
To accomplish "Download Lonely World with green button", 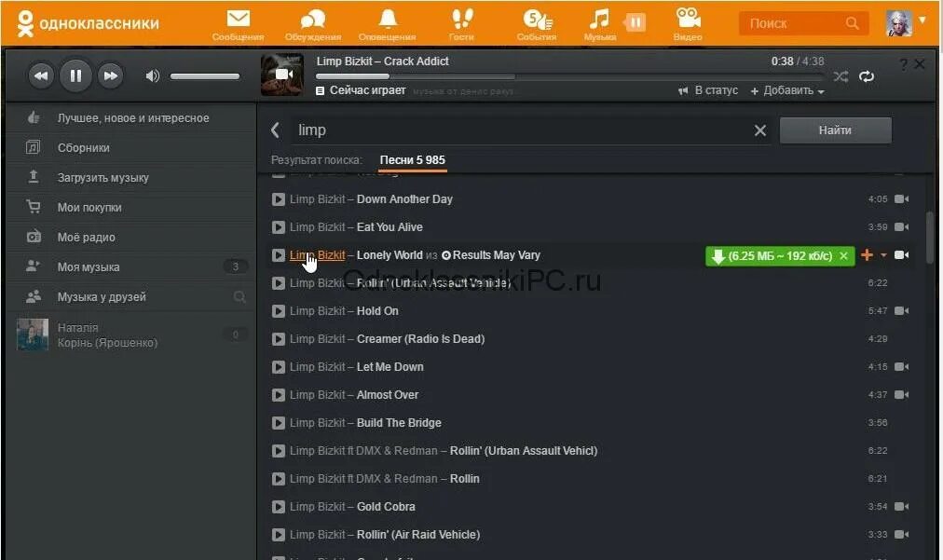I will point(774,256).
